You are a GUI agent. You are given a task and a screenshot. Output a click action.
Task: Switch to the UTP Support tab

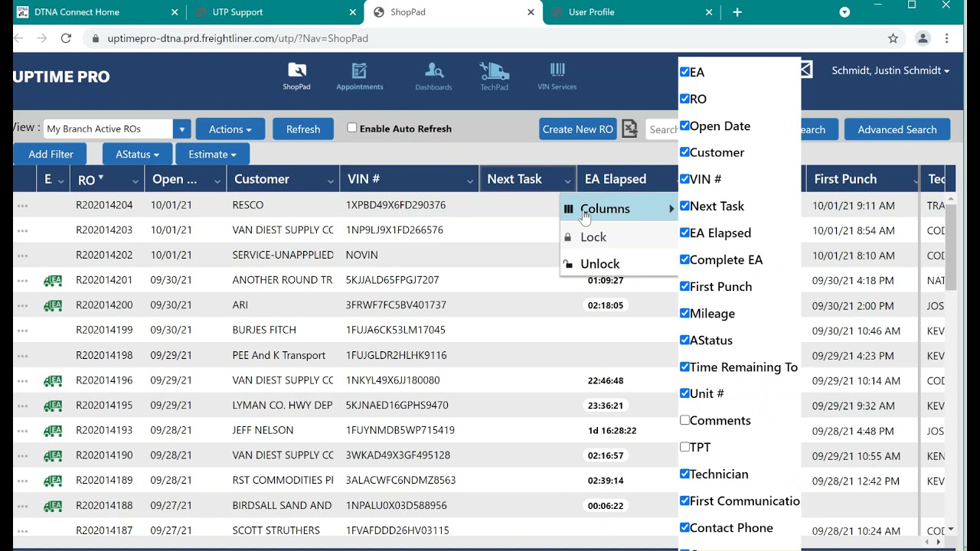276,12
